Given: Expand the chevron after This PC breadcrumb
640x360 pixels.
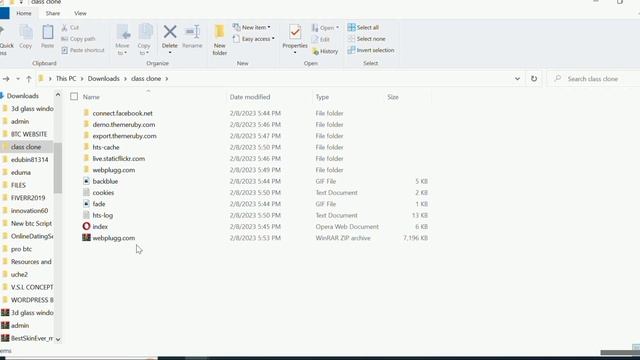Looking at the screenshot, I should (x=82, y=78).
